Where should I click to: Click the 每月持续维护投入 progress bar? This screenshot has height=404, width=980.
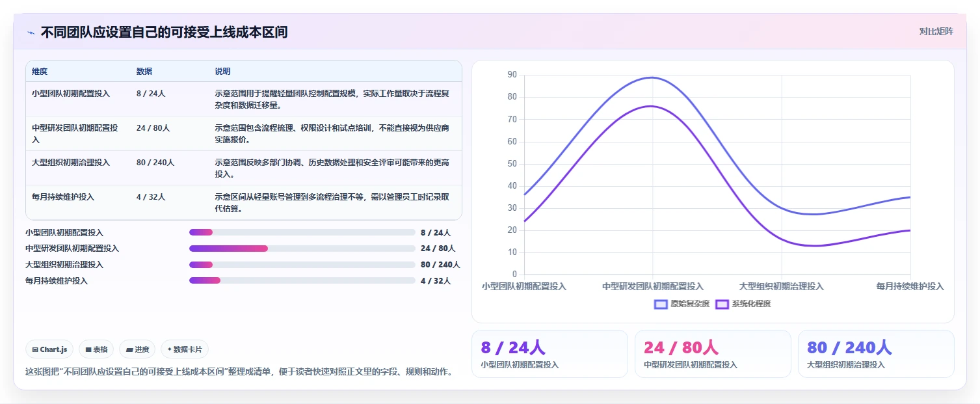[x=302, y=280]
